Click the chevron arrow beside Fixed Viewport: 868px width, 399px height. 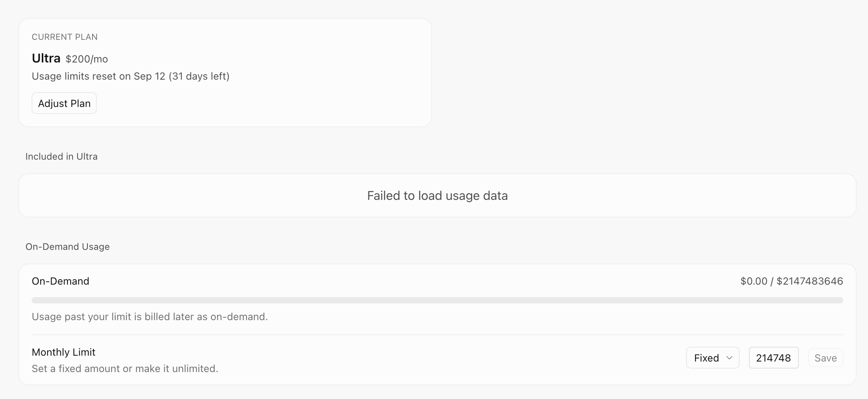(x=729, y=358)
